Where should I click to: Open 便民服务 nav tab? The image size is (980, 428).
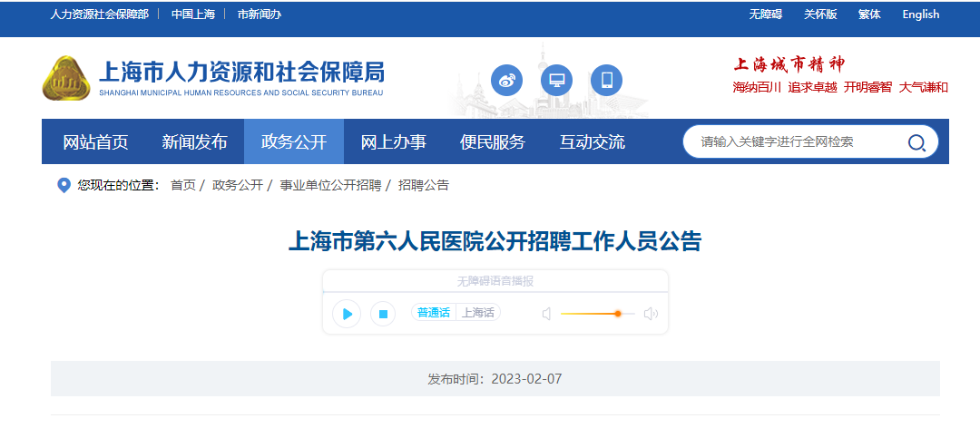pos(493,141)
